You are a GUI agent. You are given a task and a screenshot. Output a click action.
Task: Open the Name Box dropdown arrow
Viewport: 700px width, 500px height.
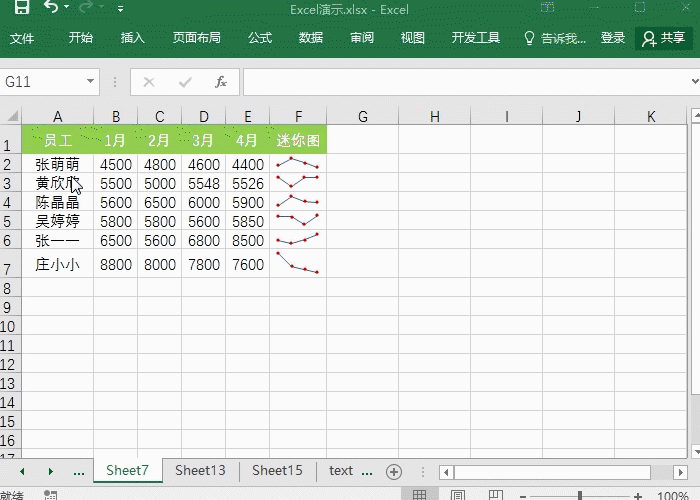tap(90, 82)
